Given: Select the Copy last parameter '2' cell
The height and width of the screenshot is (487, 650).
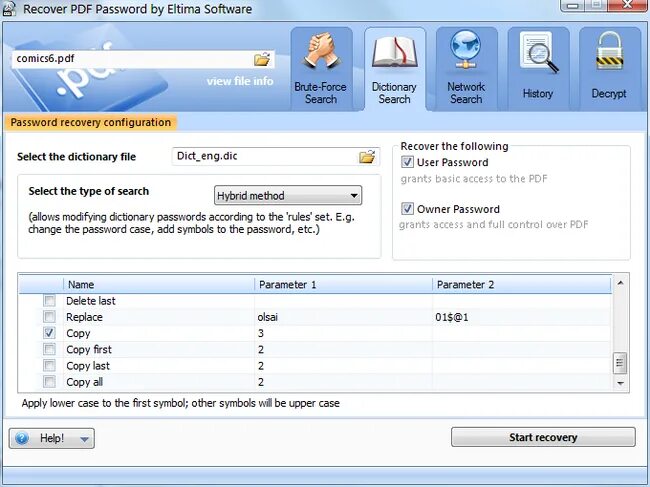Looking at the screenshot, I should (261, 366).
